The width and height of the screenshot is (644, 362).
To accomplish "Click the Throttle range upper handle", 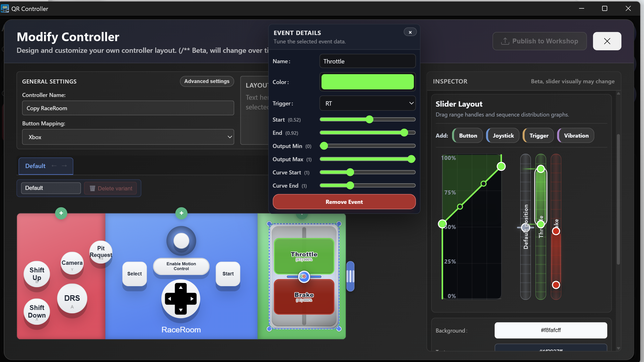I will pyautogui.click(x=541, y=169).
